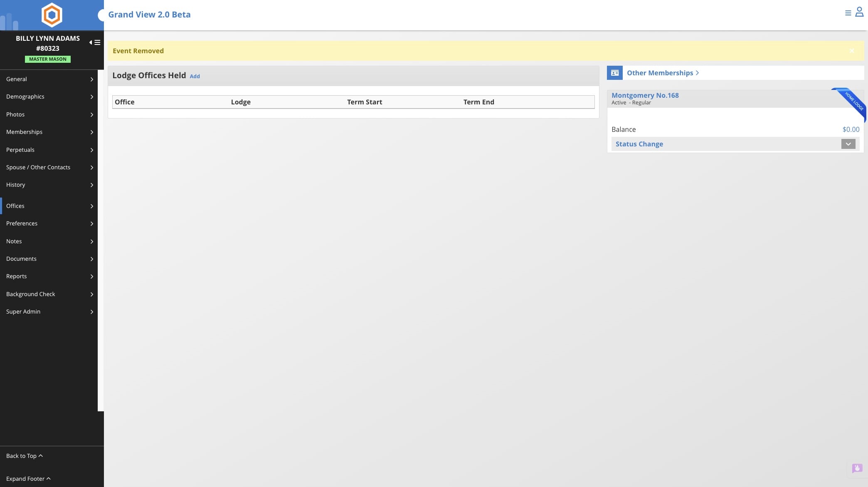Image resolution: width=868 pixels, height=487 pixels.
Task: Click the Term End column header
Action: coord(478,102)
